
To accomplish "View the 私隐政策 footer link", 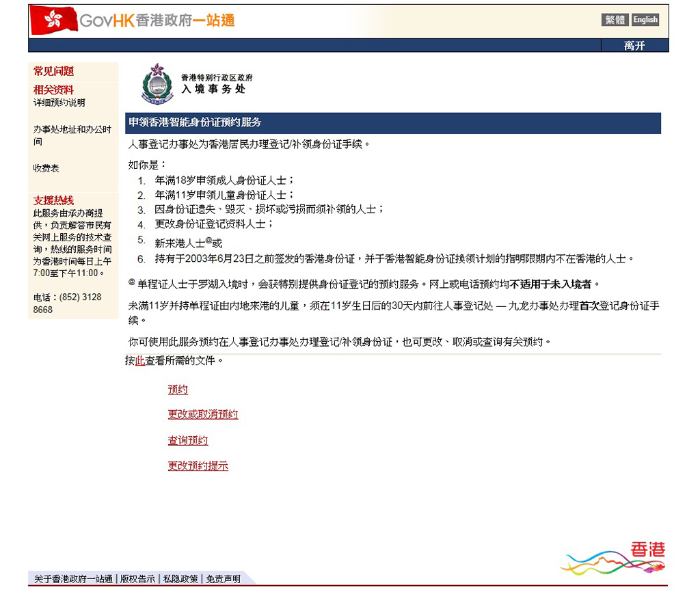I will [x=180, y=579].
